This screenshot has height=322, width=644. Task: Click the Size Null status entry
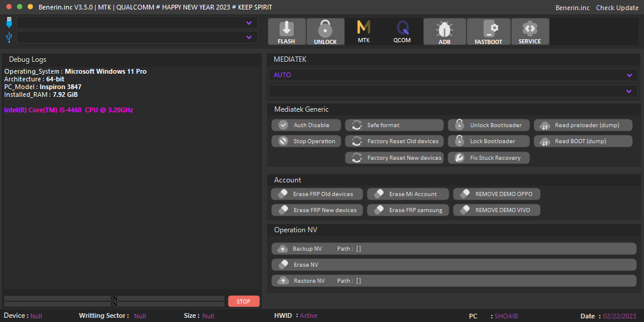click(x=199, y=316)
